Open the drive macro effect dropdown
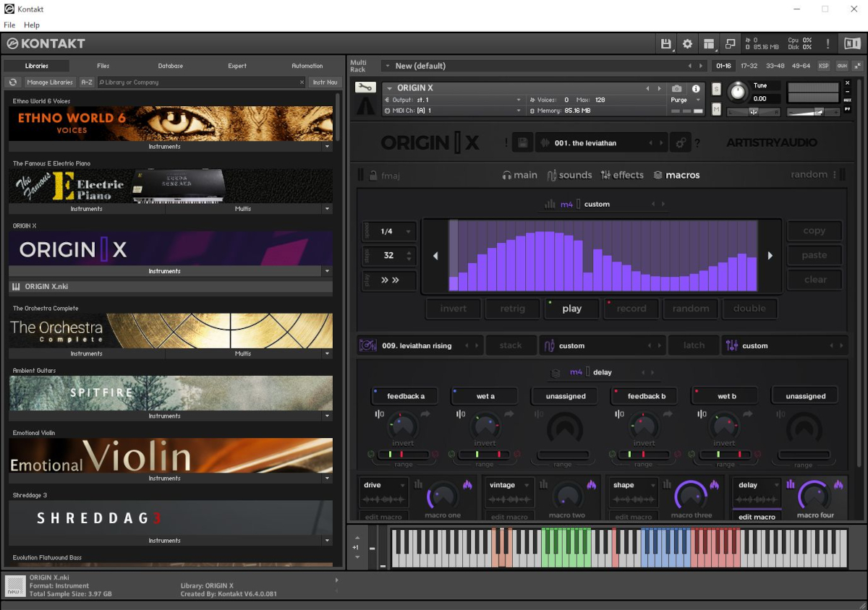This screenshot has height=610, width=868. (385, 485)
